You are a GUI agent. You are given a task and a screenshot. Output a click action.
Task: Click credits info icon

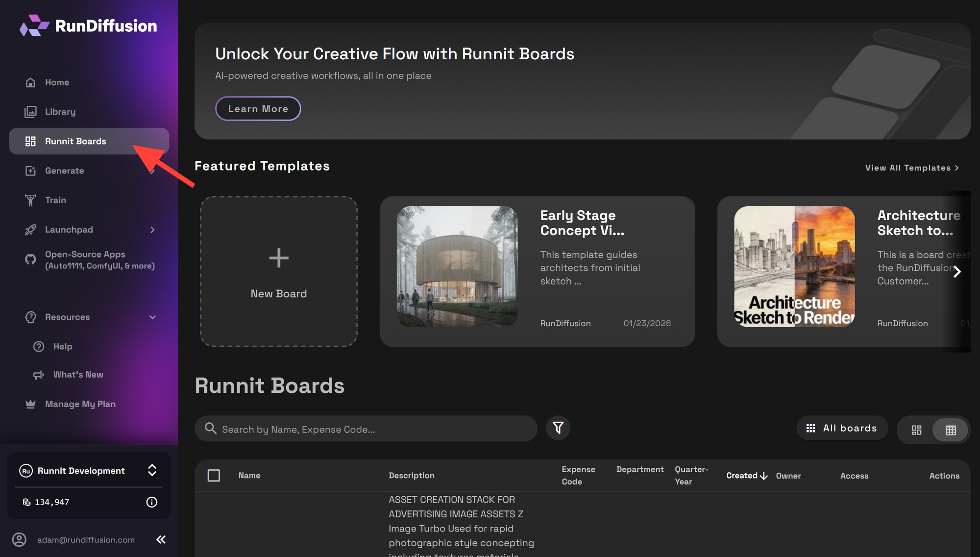click(152, 502)
